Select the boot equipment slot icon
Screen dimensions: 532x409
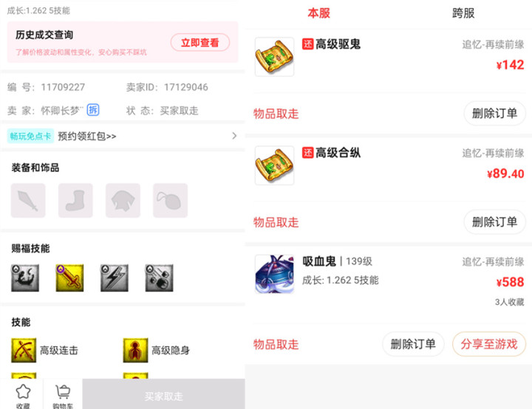pyautogui.click(x=75, y=200)
